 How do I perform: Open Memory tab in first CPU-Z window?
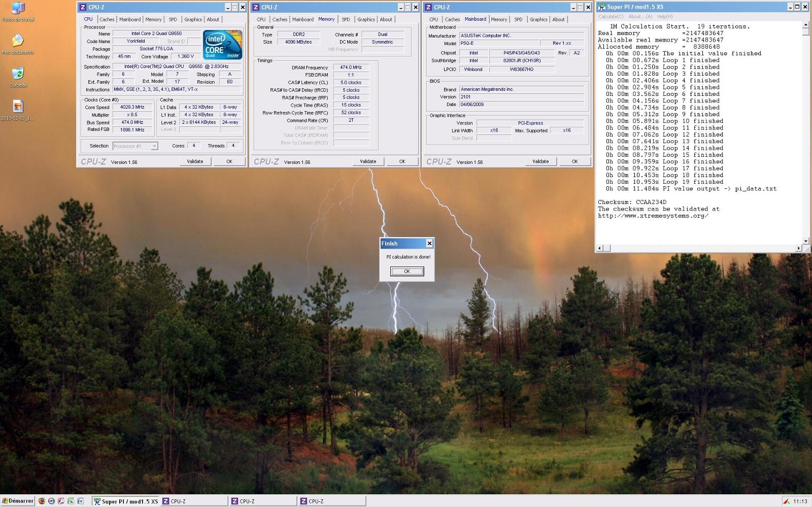(153, 20)
